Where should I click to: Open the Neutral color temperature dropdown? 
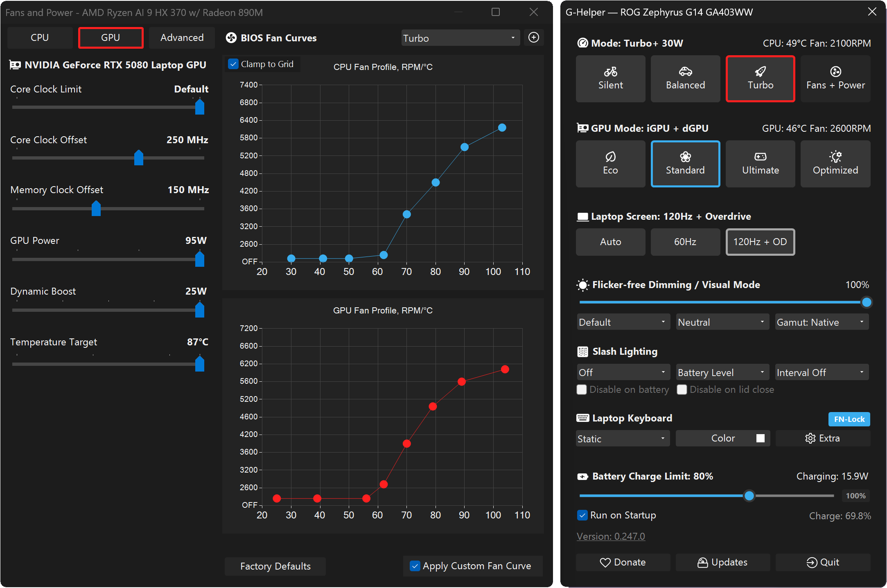point(722,322)
